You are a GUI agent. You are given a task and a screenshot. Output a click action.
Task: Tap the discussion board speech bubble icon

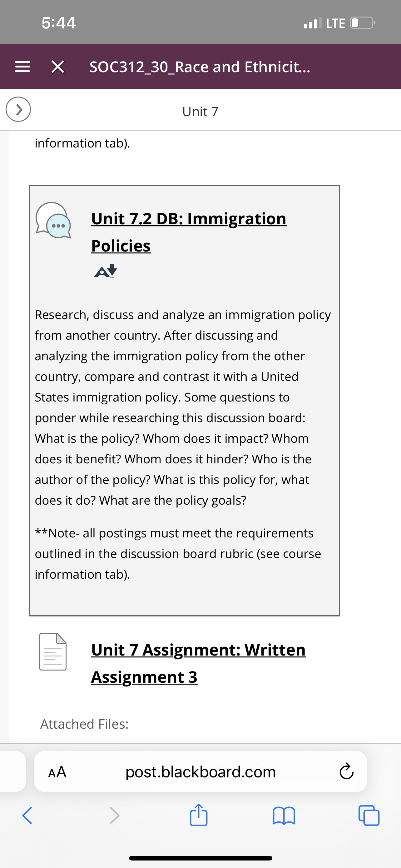point(53,220)
